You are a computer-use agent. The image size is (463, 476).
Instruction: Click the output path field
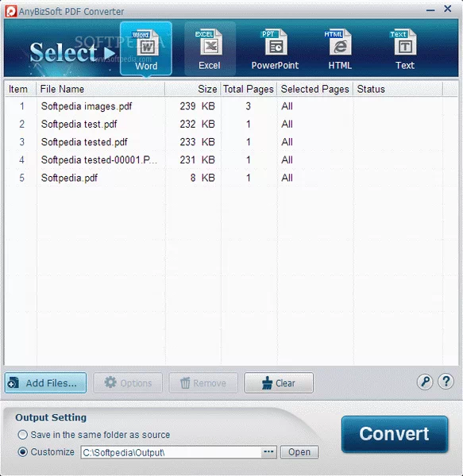click(x=171, y=452)
